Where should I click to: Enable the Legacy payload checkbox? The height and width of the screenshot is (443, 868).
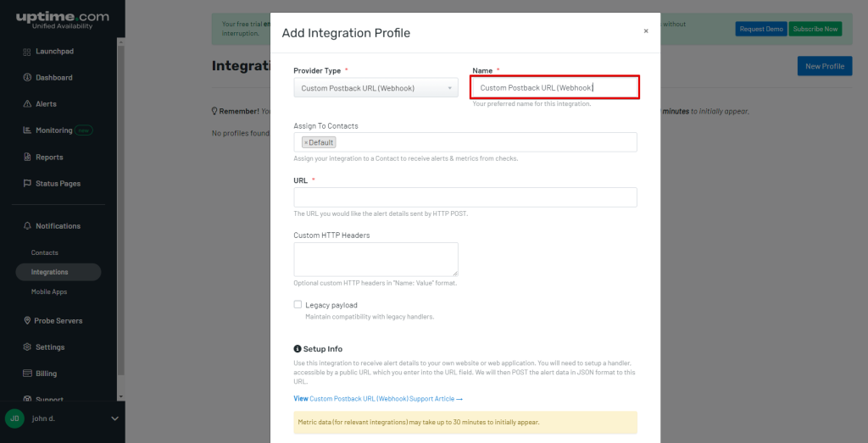(x=298, y=305)
